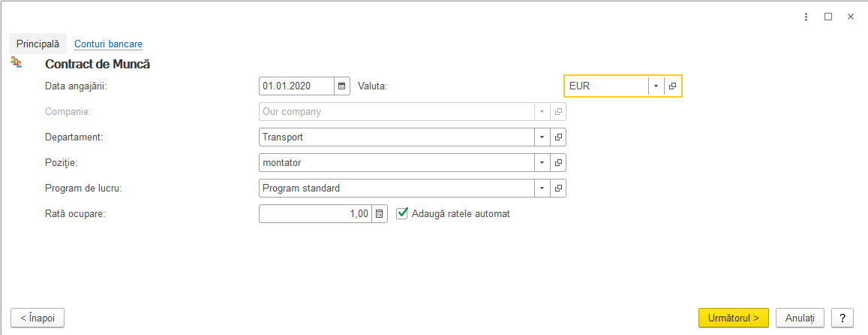Viewport: 868px width, 335px height.
Task: Toggle the Adaugă ratele automat checkbox
Action: (x=402, y=213)
